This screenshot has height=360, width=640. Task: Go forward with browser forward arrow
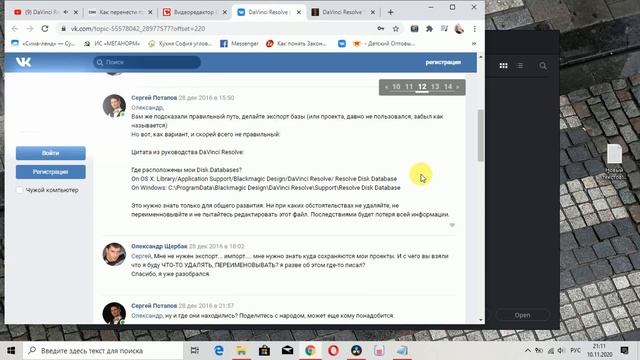coord(30,29)
